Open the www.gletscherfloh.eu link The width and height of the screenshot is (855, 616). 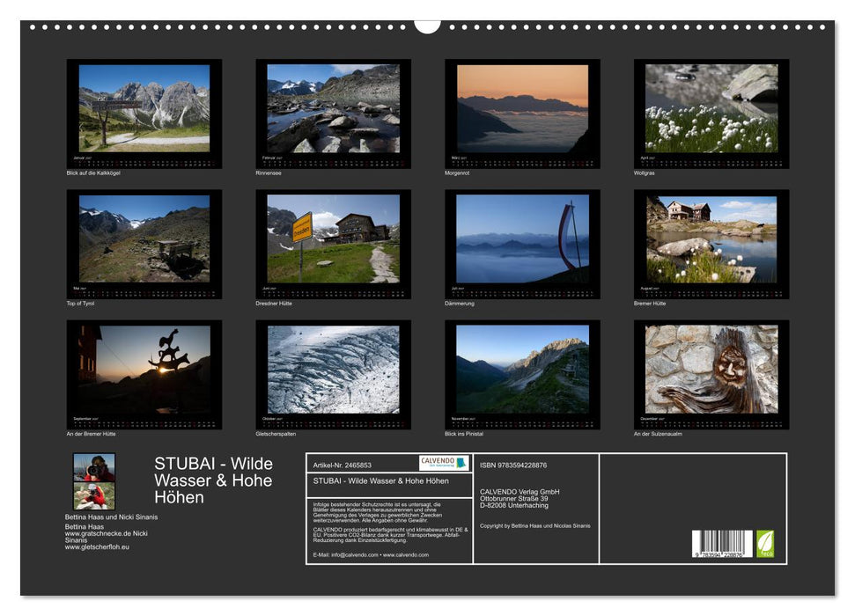point(97,546)
